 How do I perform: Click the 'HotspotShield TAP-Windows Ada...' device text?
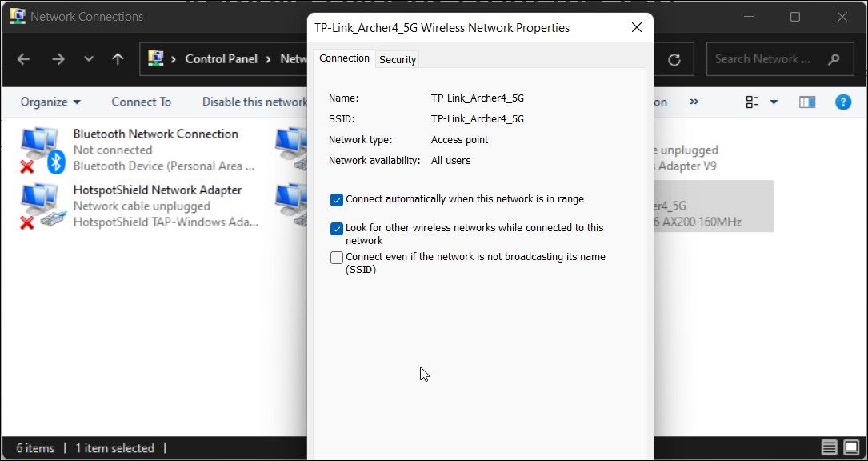[166, 222]
